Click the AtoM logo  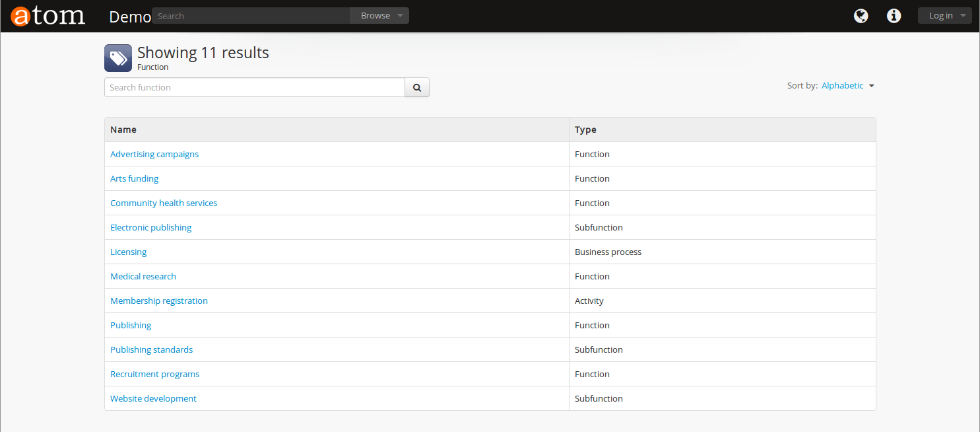tap(48, 16)
